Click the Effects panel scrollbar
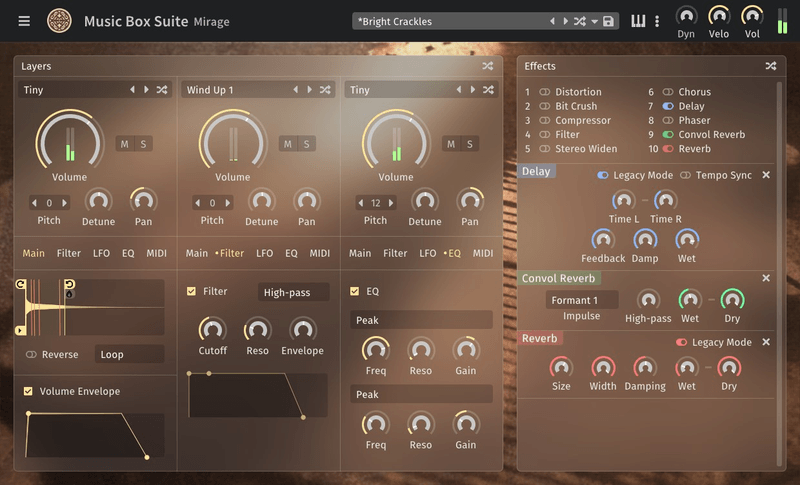Screen dimensions: 800x485 pos(779,274)
